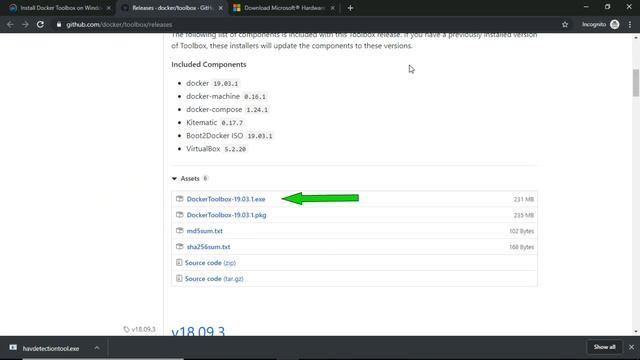This screenshot has height=360, width=640.
Task: Click docker 19.03.1 version text
Action: pos(226,84)
